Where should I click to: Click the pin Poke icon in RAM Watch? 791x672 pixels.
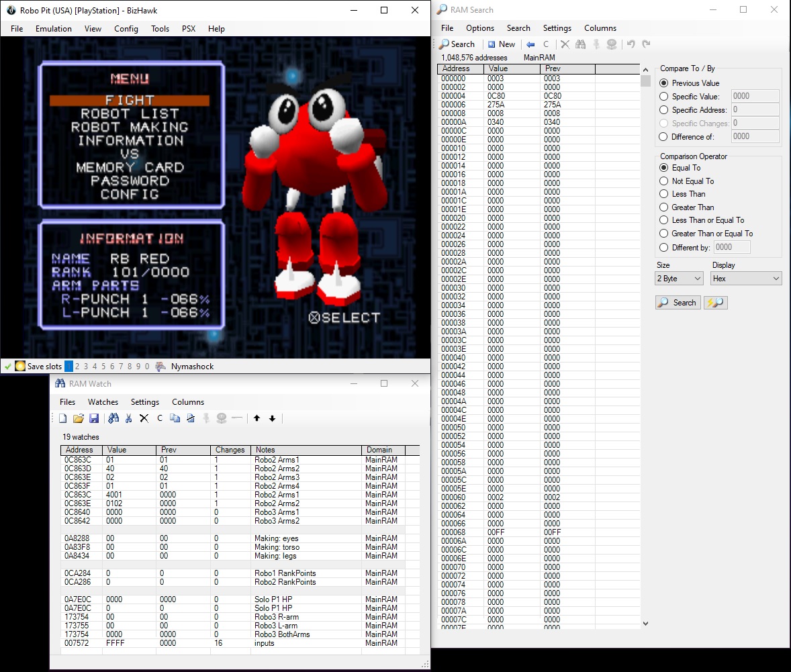tap(206, 418)
